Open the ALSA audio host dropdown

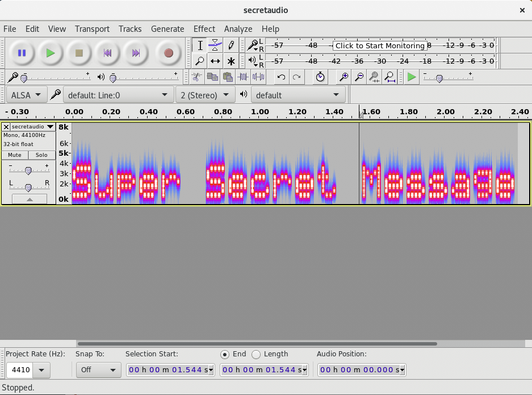click(26, 95)
